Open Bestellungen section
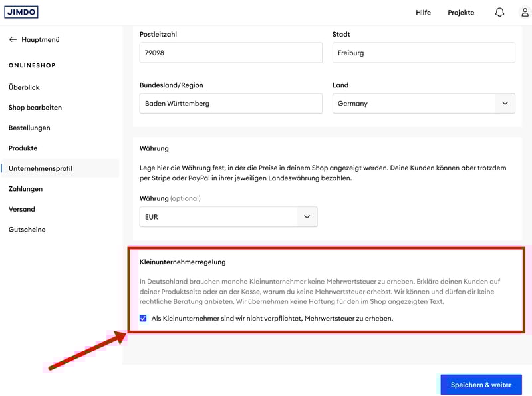The height and width of the screenshot is (396, 532). pyautogui.click(x=29, y=128)
